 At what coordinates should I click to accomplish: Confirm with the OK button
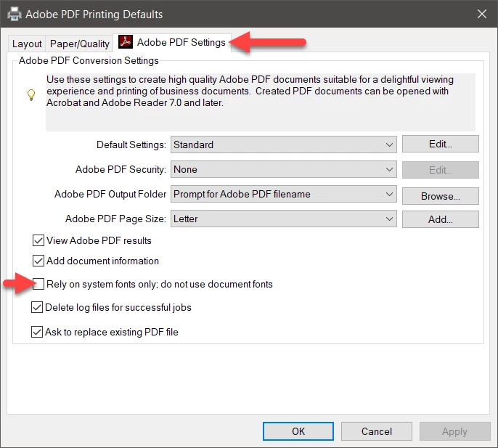298,431
